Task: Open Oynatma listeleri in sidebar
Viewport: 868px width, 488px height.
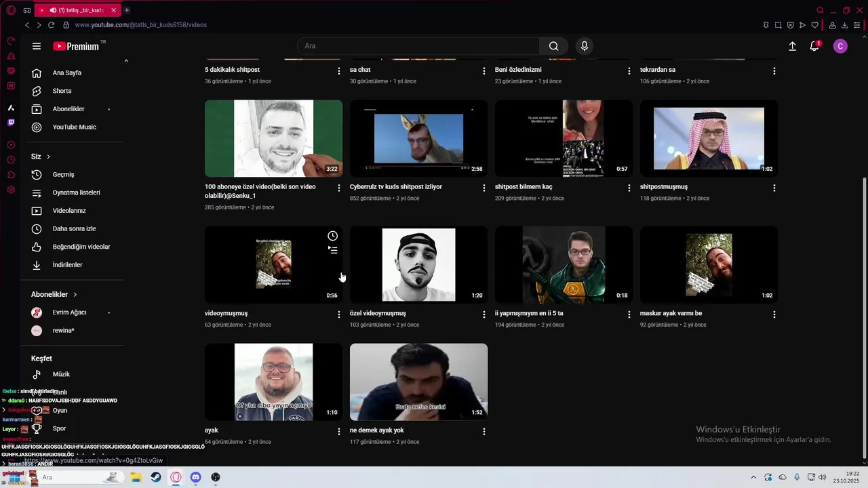Action: tap(76, 192)
